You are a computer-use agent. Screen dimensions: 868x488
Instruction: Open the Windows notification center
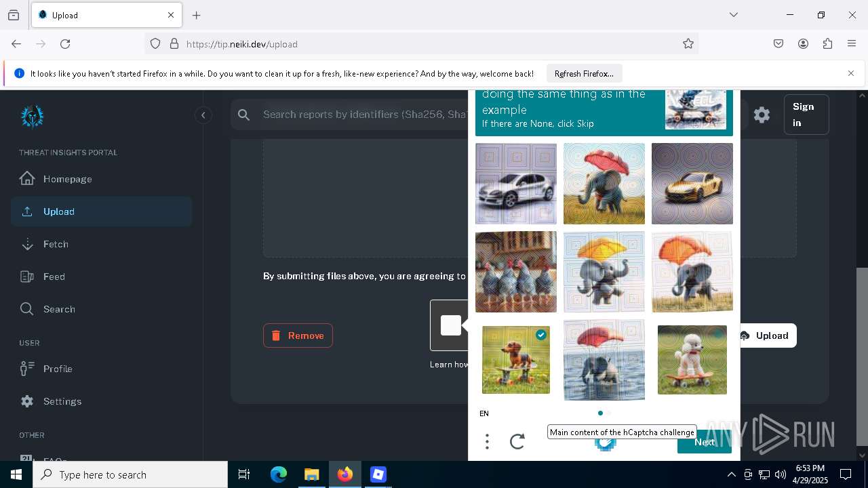(846, 474)
